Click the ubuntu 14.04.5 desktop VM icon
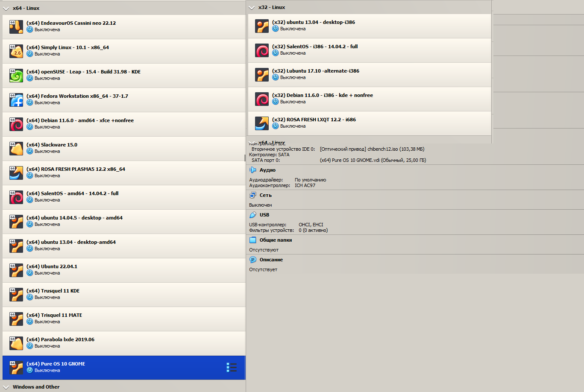Viewport: 584px width, 392px height. (16, 222)
